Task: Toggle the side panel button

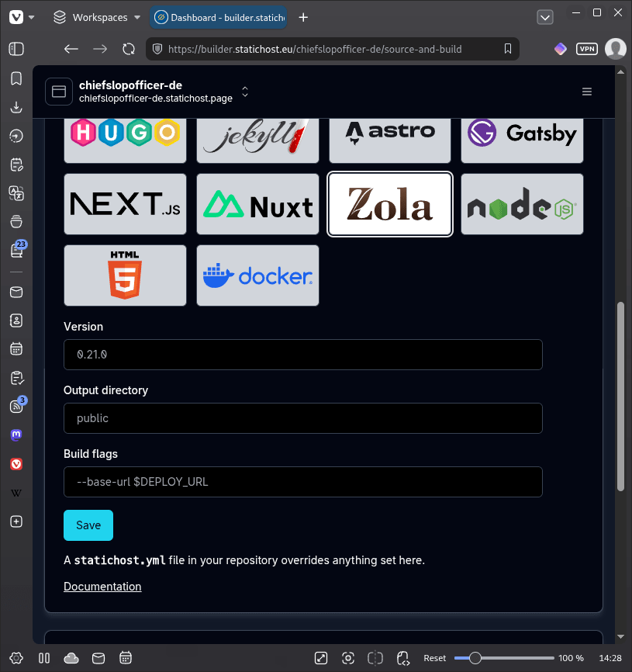Action: click(16, 49)
